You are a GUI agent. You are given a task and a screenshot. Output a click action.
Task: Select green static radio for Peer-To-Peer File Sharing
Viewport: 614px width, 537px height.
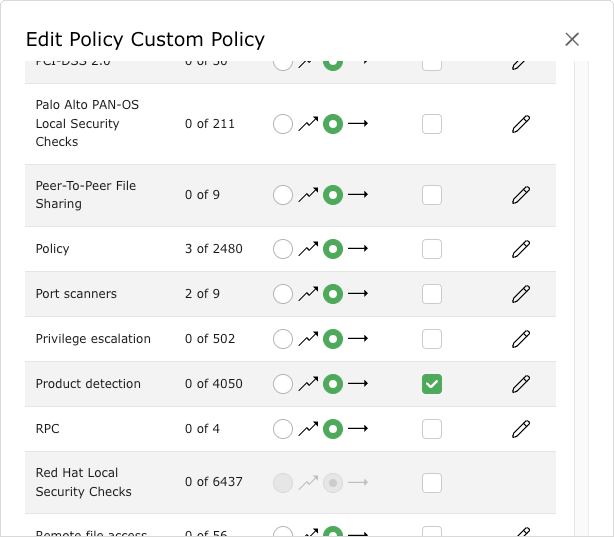coord(333,195)
